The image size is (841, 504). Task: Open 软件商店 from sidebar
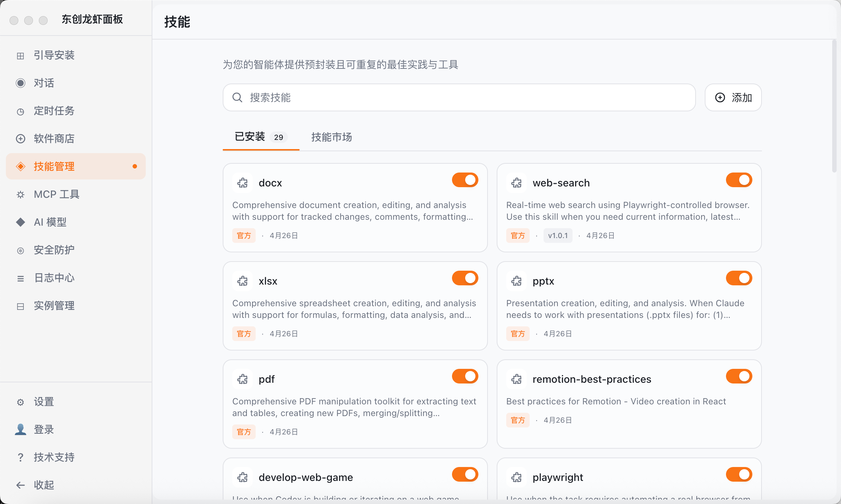point(76,139)
